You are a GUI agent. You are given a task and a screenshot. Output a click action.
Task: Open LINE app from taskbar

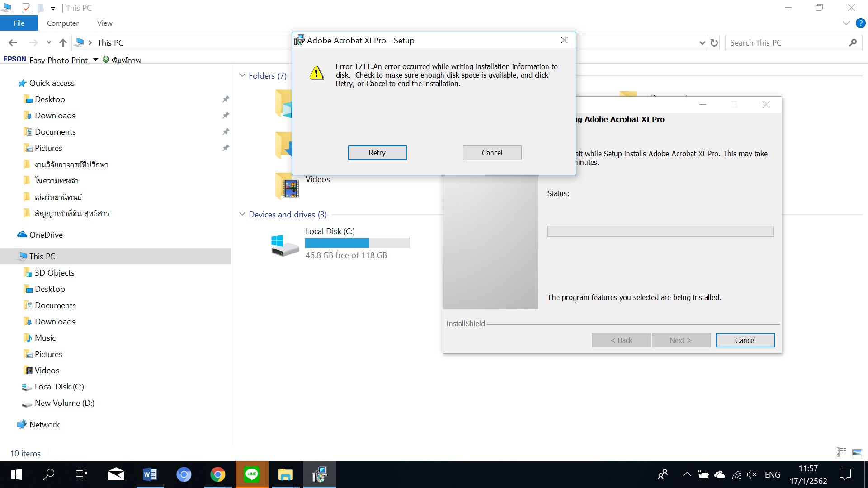(252, 474)
